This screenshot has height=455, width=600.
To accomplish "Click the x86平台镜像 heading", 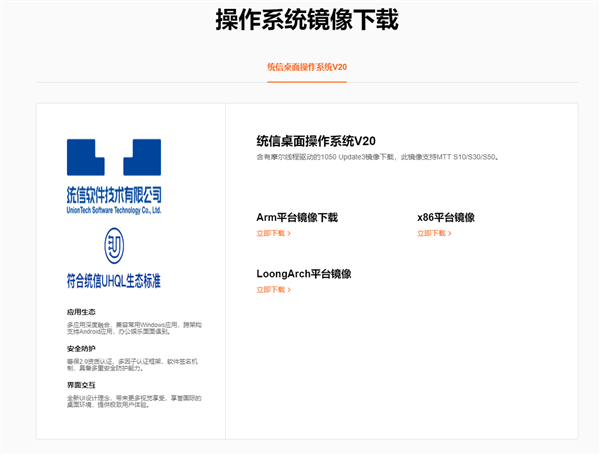I will coord(446,217).
